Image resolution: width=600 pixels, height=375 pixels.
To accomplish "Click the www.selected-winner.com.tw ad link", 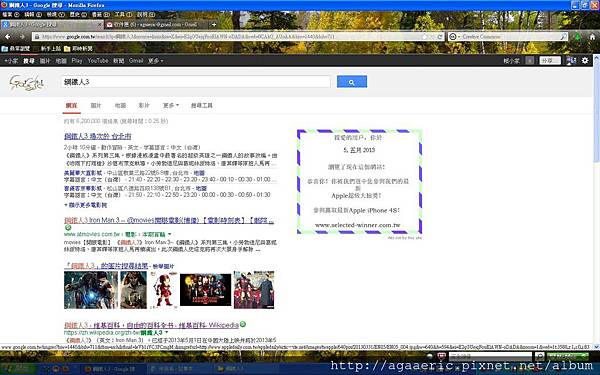I will pyautogui.click(x=357, y=225).
